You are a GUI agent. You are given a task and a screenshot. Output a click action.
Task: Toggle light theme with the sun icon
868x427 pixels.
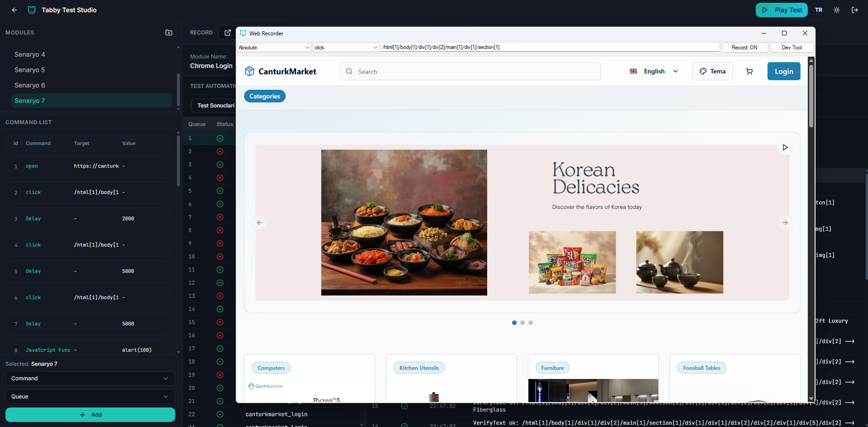point(837,10)
